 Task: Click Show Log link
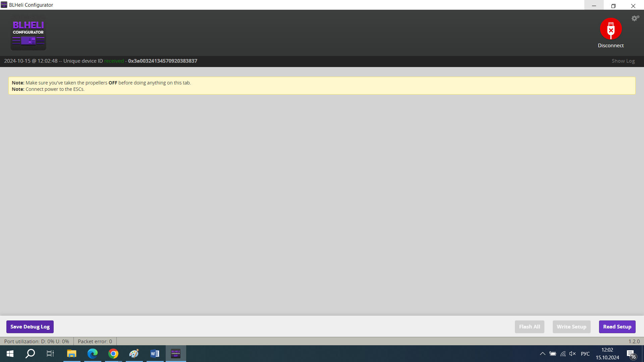coord(623,61)
